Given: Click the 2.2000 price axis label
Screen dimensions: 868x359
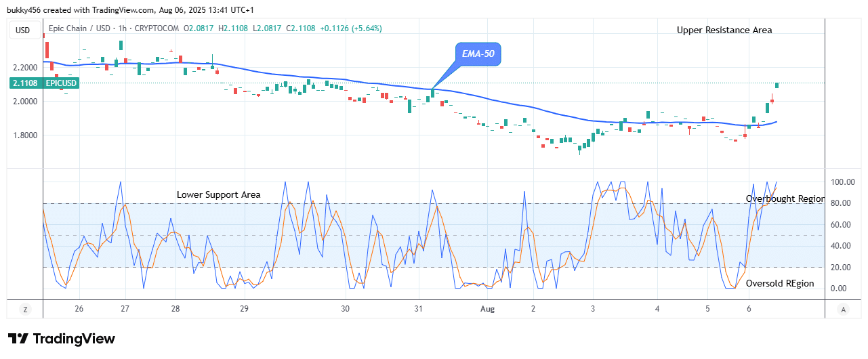Looking at the screenshot, I should coord(25,68).
